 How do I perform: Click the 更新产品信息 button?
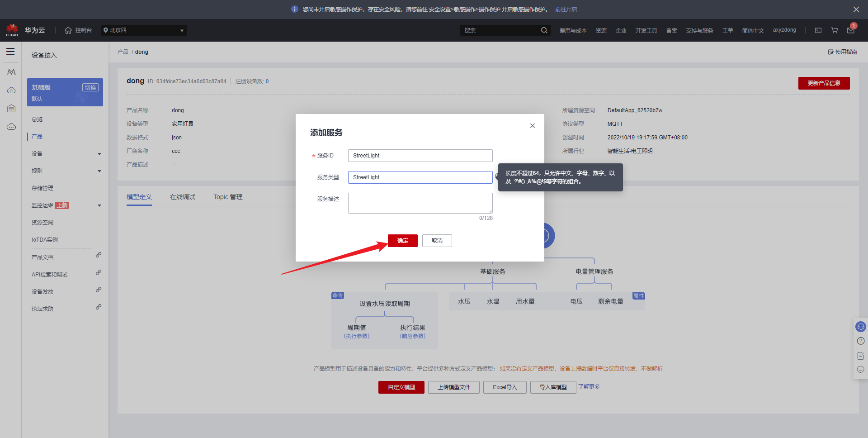824,83
